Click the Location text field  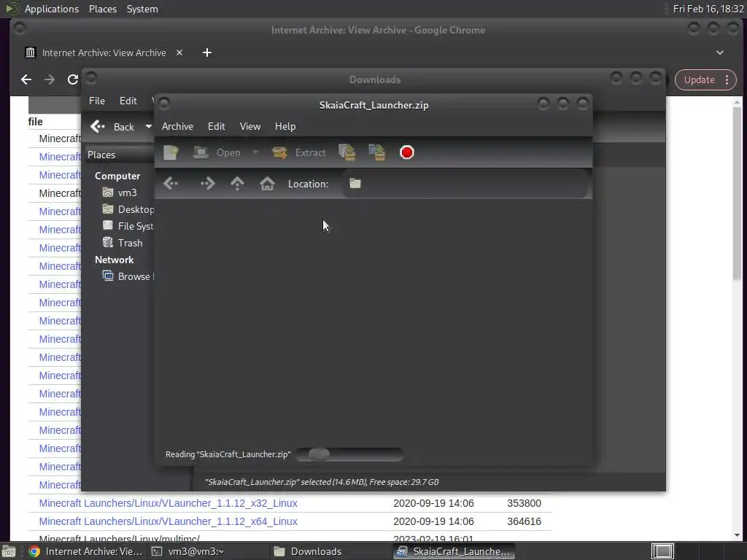465,184
